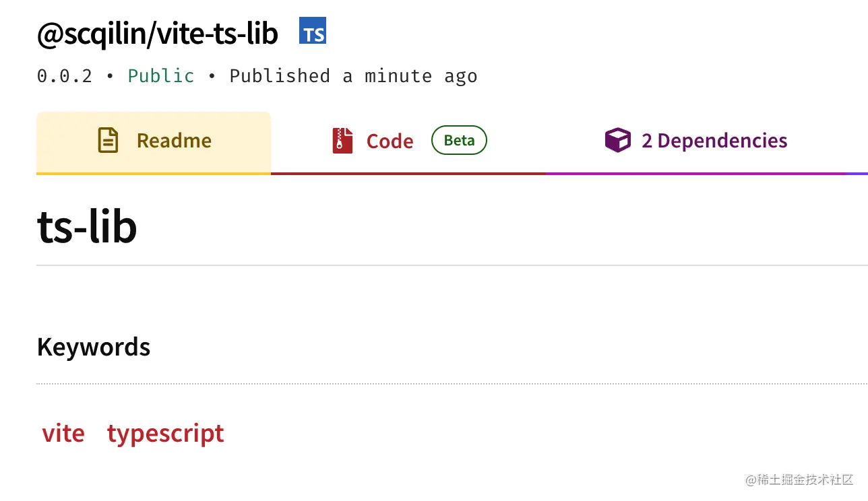Viewport: 868px width, 501px height.
Task: Click the 稀土掘金技术社区 watermark
Action: [x=799, y=479]
